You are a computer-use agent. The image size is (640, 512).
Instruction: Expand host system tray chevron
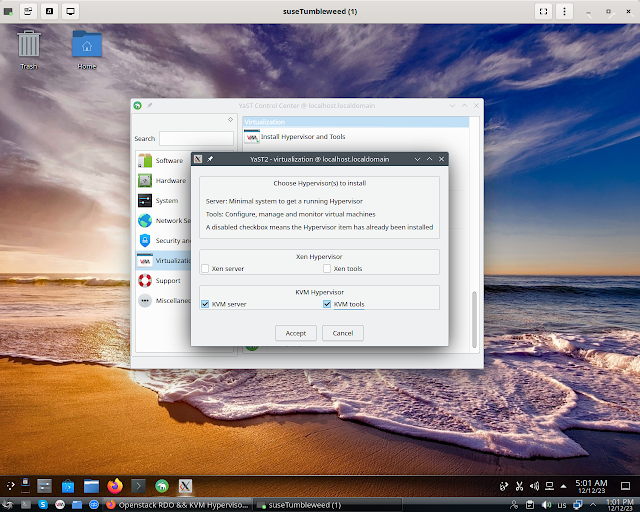click(x=593, y=505)
